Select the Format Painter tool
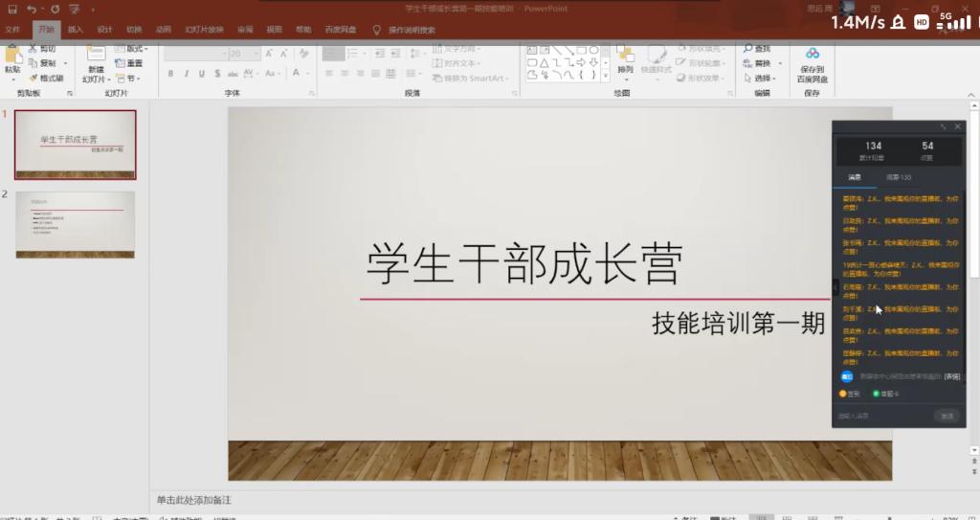This screenshot has height=520, width=980. [46, 79]
